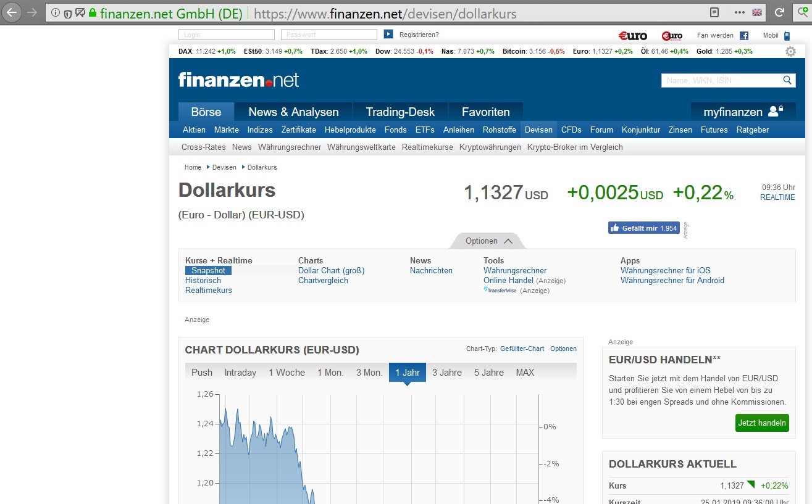Click the DAX ticker entry
Image resolution: width=812 pixels, height=504 pixels.
(x=207, y=51)
